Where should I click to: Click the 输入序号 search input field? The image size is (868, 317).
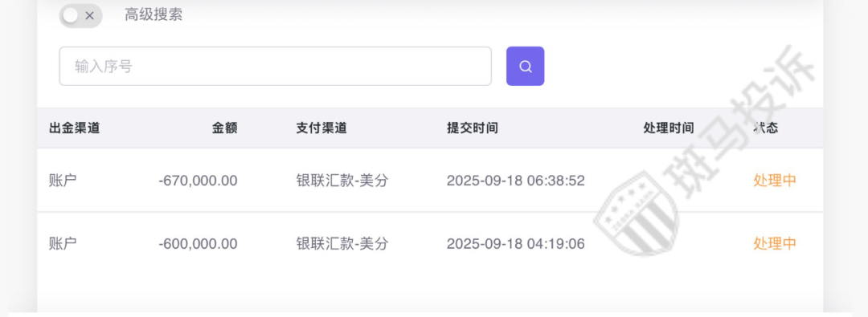click(x=275, y=67)
